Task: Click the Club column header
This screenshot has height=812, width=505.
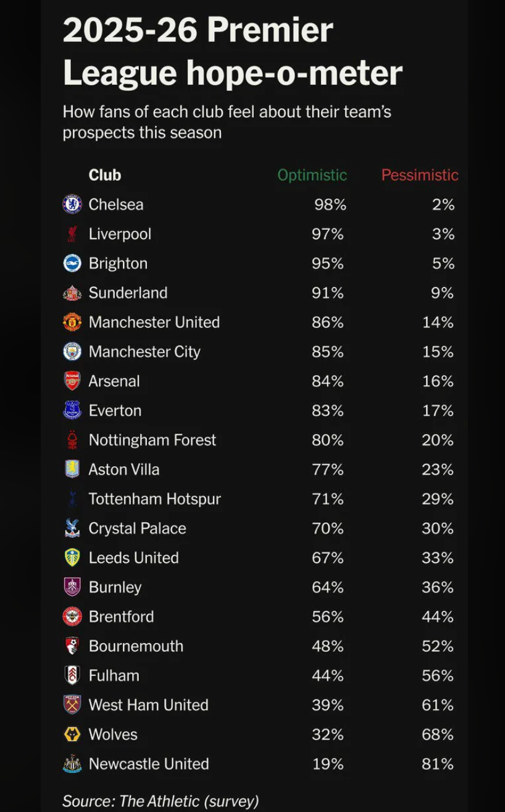Action: point(105,175)
